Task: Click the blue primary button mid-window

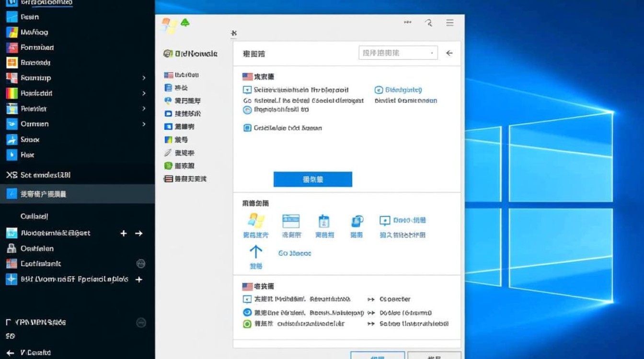Action: (x=312, y=179)
